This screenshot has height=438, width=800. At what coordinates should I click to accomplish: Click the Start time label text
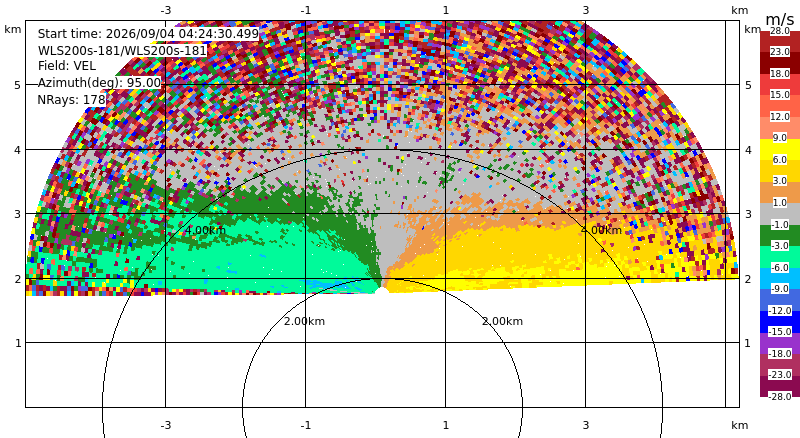click(x=148, y=34)
